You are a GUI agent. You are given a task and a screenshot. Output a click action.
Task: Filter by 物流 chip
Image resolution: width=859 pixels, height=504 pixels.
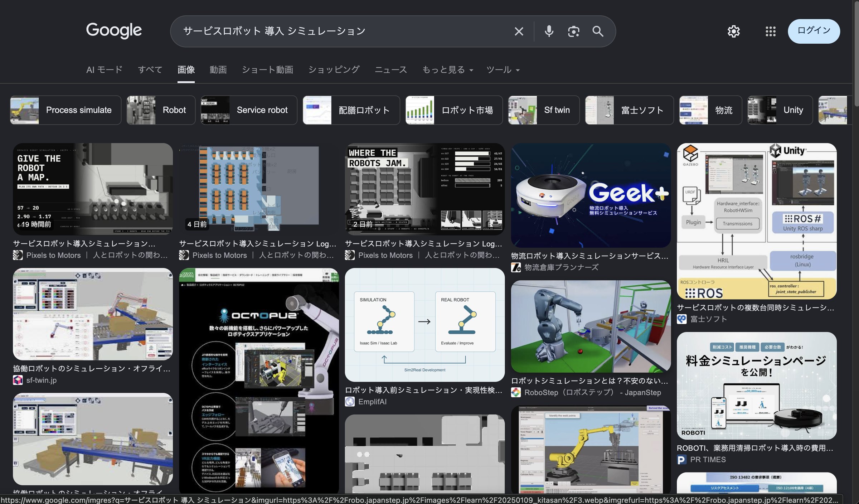coord(710,110)
